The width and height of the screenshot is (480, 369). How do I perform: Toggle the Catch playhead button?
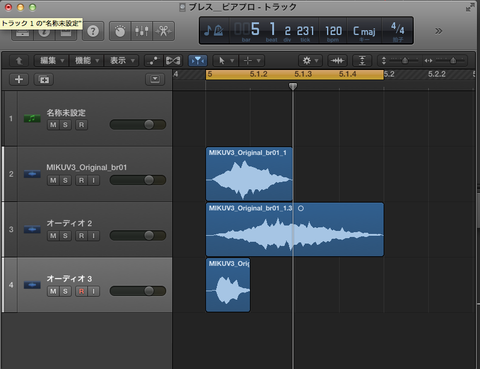coord(198,61)
